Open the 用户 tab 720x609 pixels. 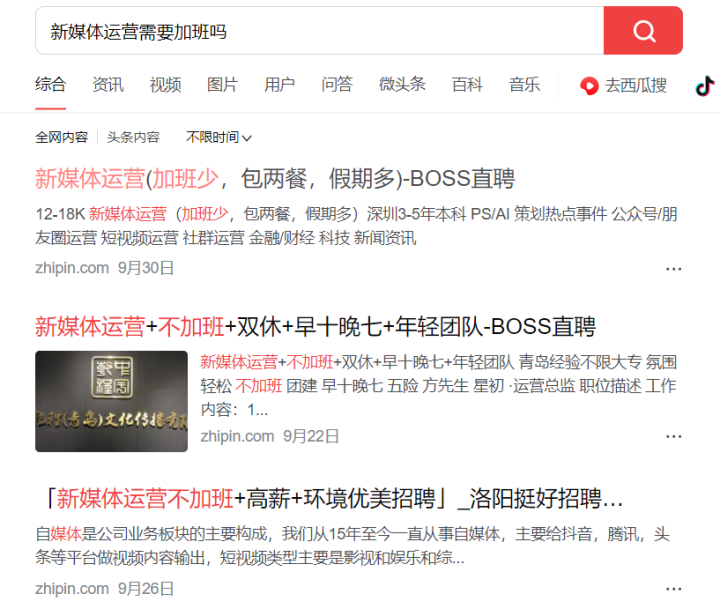[279, 85]
